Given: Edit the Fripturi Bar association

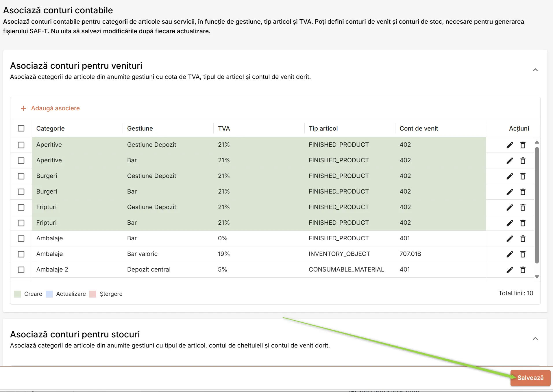Looking at the screenshot, I should tap(510, 223).
